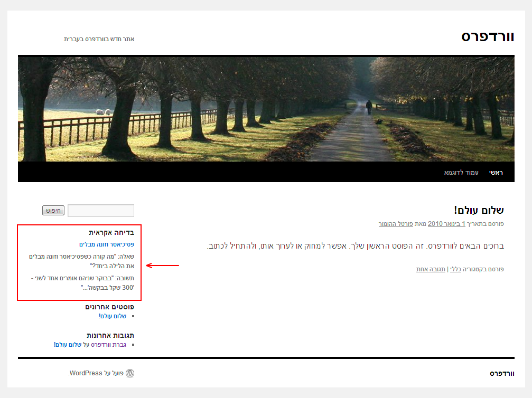Click the תגובה אחת comments link
The width and height of the screenshot is (532, 398).
[x=431, y=269]
